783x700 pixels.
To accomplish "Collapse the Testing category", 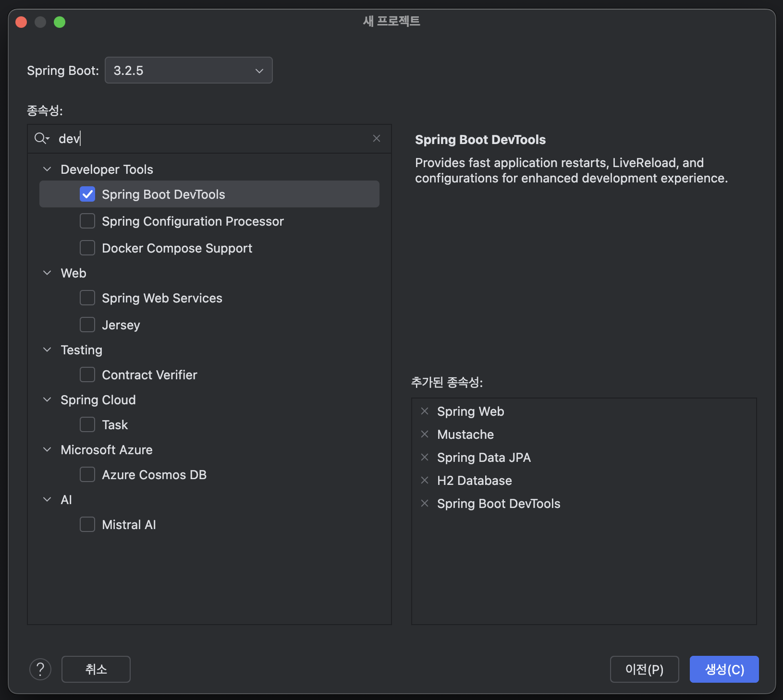I will pos(47,350).
